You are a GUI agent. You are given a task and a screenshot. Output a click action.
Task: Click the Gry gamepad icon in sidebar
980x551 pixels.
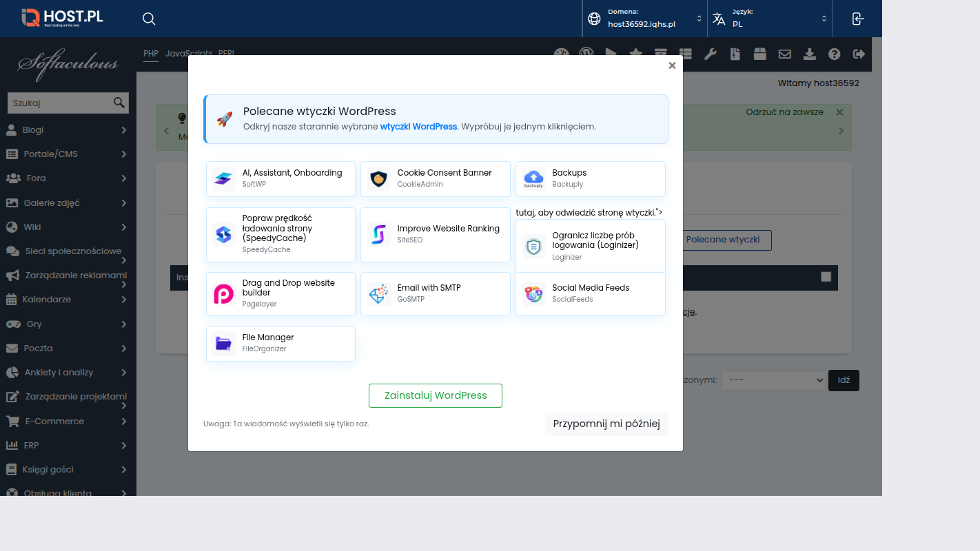point(13,324)
